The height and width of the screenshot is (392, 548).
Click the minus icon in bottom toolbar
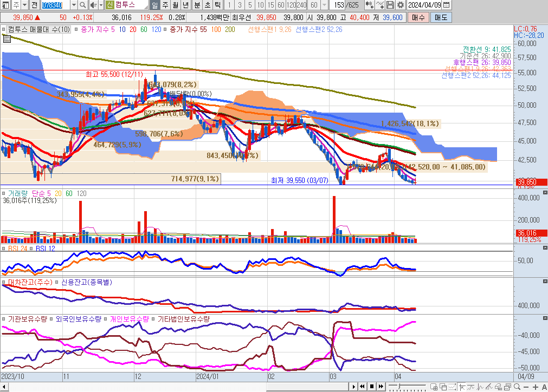pos(526,387)
